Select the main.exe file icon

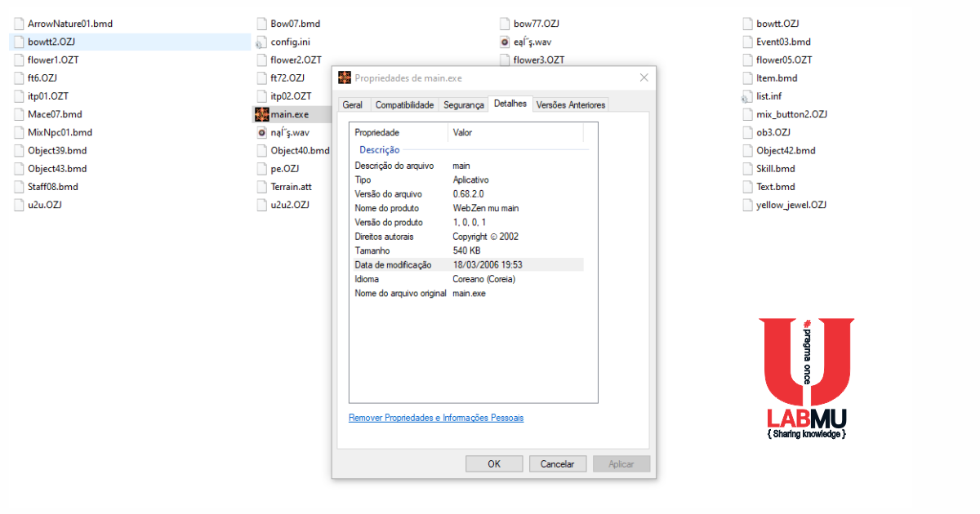pyautogui.click(x=261, y=114)
